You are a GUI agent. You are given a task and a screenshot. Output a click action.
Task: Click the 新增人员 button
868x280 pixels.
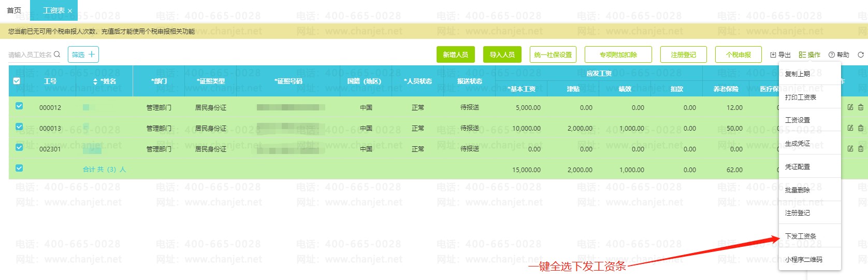click(455, 54)
